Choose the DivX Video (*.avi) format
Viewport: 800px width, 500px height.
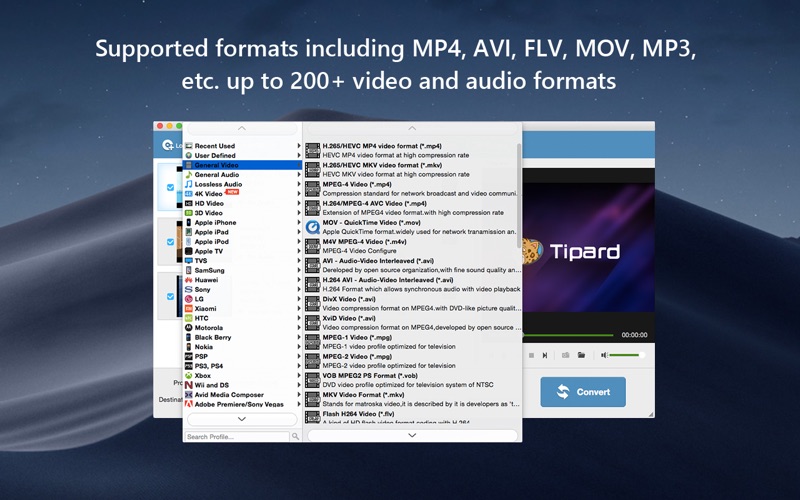[412, 304]
